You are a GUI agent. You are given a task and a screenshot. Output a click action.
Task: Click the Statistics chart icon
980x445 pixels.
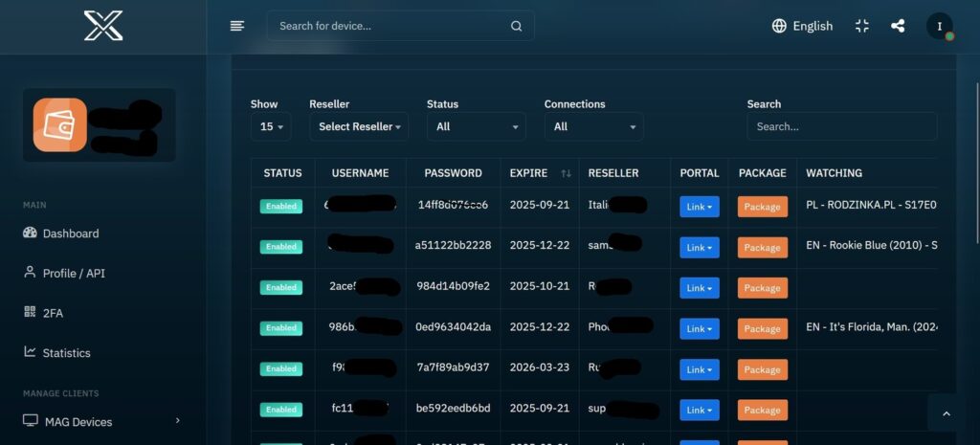click(x=30, y=352)
